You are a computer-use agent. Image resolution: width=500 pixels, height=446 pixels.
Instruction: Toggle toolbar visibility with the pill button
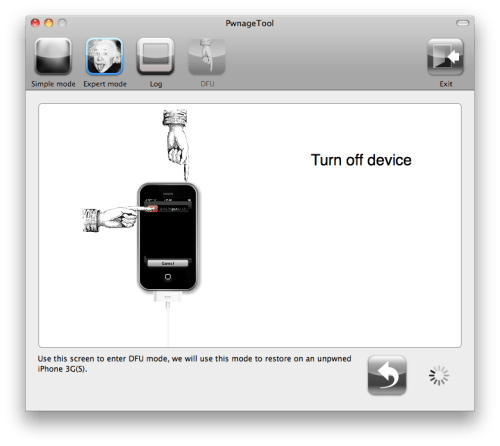tap(462, 23)
